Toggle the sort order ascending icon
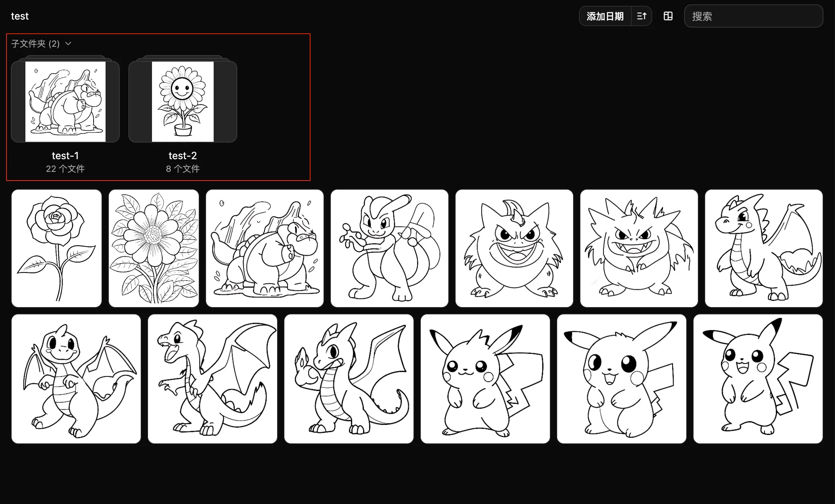 coord(641,16)
